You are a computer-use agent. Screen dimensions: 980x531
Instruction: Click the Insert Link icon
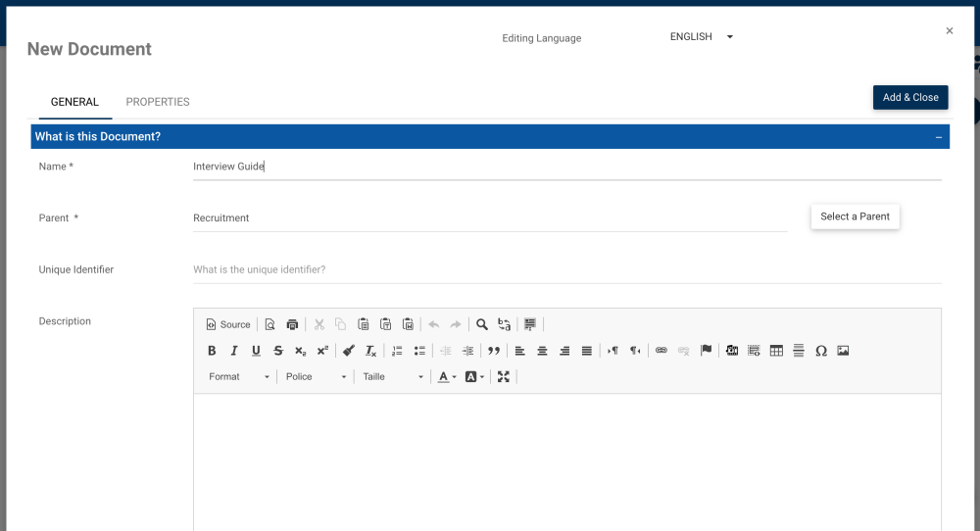pyautogui.click(x=661, y=351)
